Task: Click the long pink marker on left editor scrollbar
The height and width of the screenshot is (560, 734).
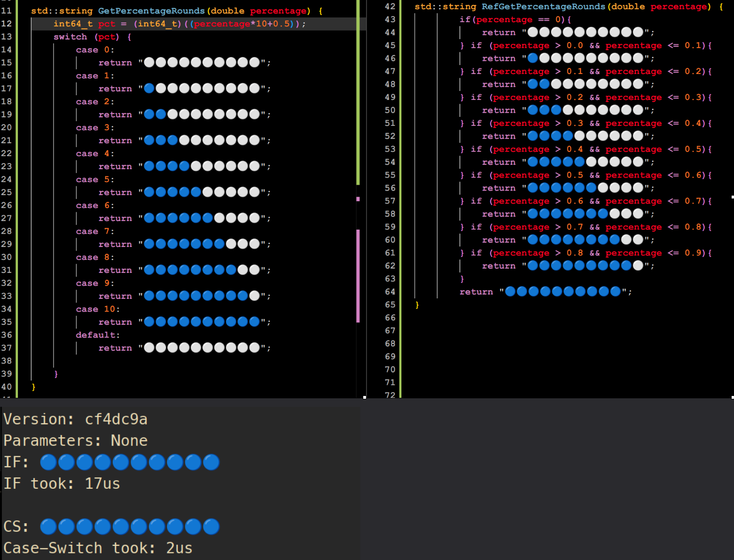Action: tap(358, 276)
